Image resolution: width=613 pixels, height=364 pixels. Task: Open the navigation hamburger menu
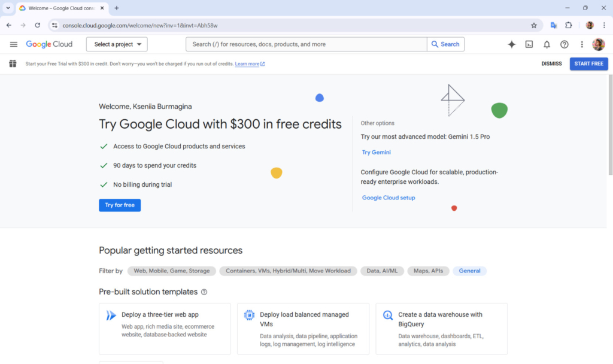13,44
